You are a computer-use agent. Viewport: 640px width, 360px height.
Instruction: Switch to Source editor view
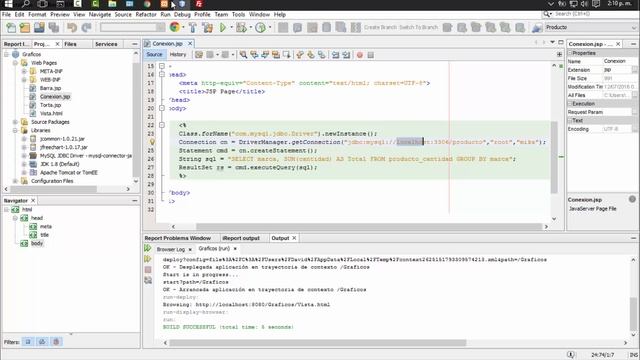tap(154, 54)
